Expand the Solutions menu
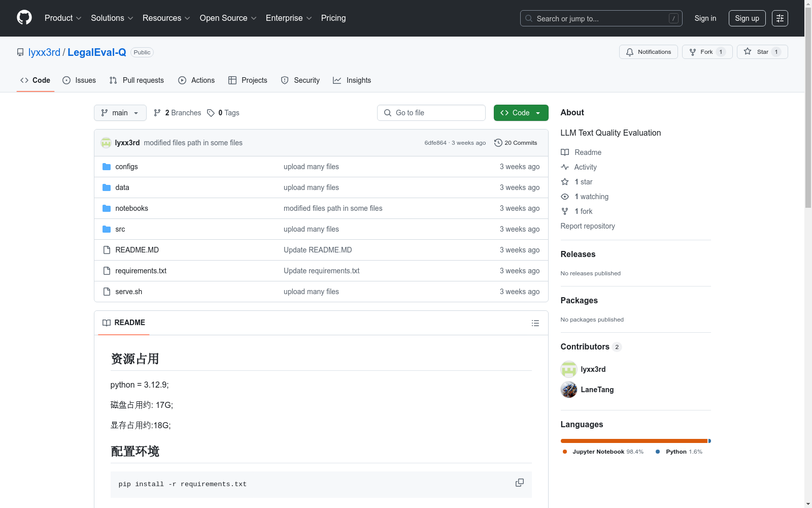This screenshot has width=812, height=508. tap(112, 18)
